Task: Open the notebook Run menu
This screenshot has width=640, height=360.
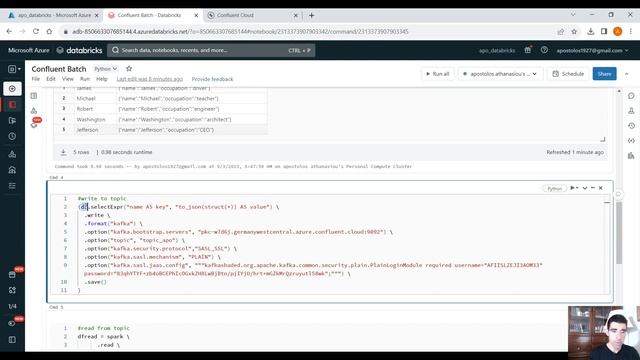Action: point(84,79)
